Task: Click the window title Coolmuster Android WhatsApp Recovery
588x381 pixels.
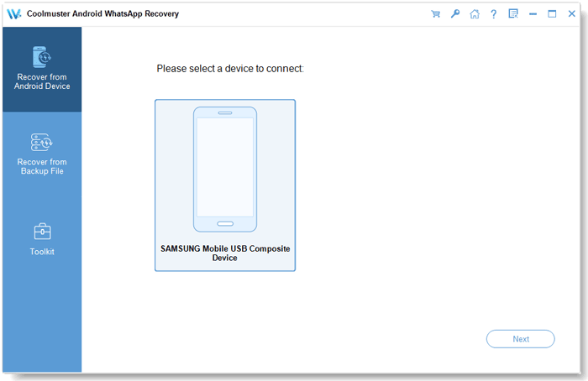Action: coord(102,14)
